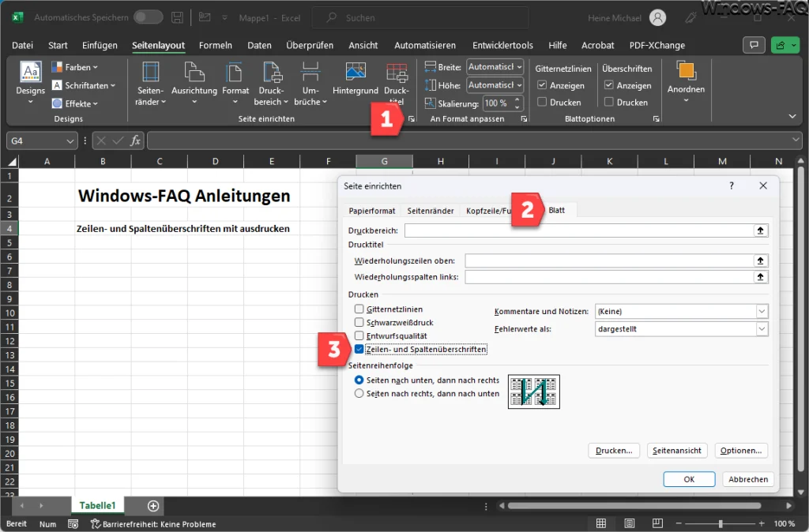Click the OK button
809x532 pixels.
[689, 479]
